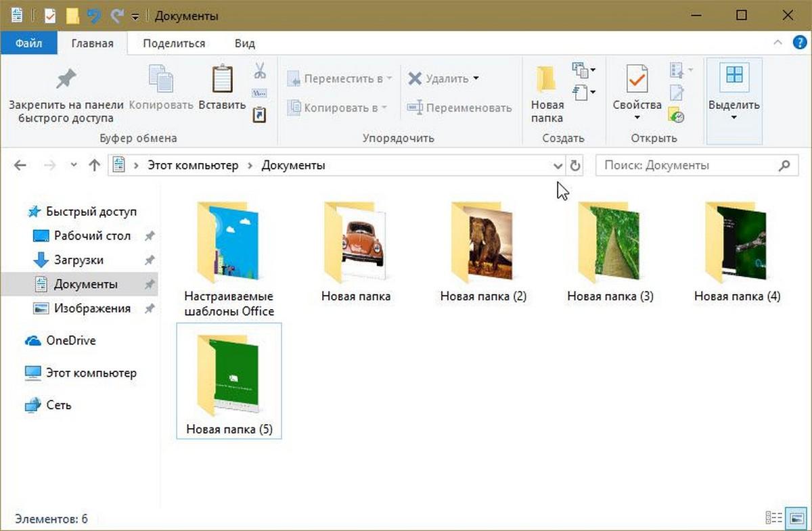812x531 pixels.
Task: Click the properties checkmark icon in title bar
Action: point(49,16)
